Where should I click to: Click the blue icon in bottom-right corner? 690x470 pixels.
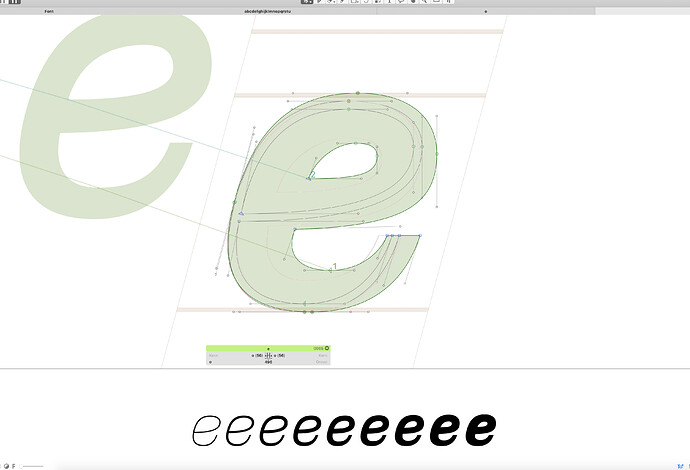(679, 465)
